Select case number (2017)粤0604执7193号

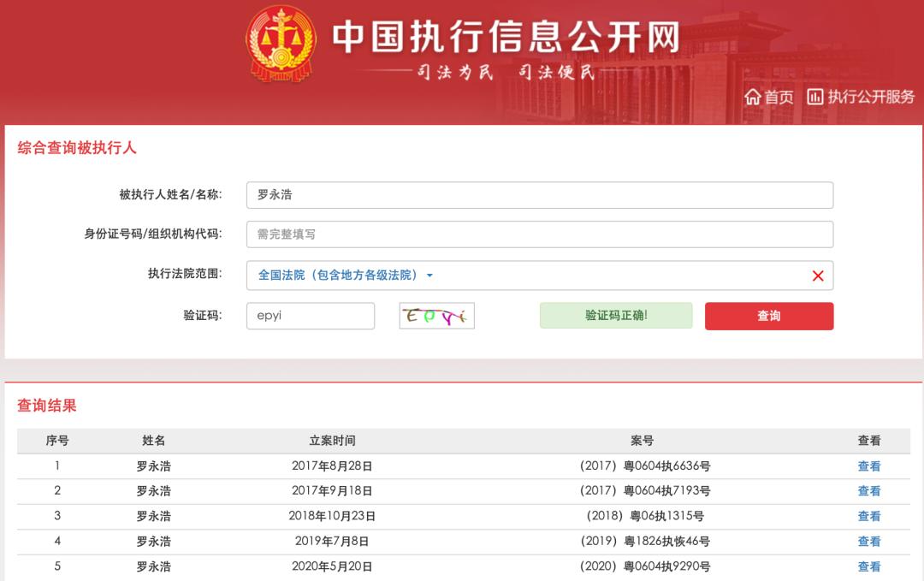tap(645, 491)
